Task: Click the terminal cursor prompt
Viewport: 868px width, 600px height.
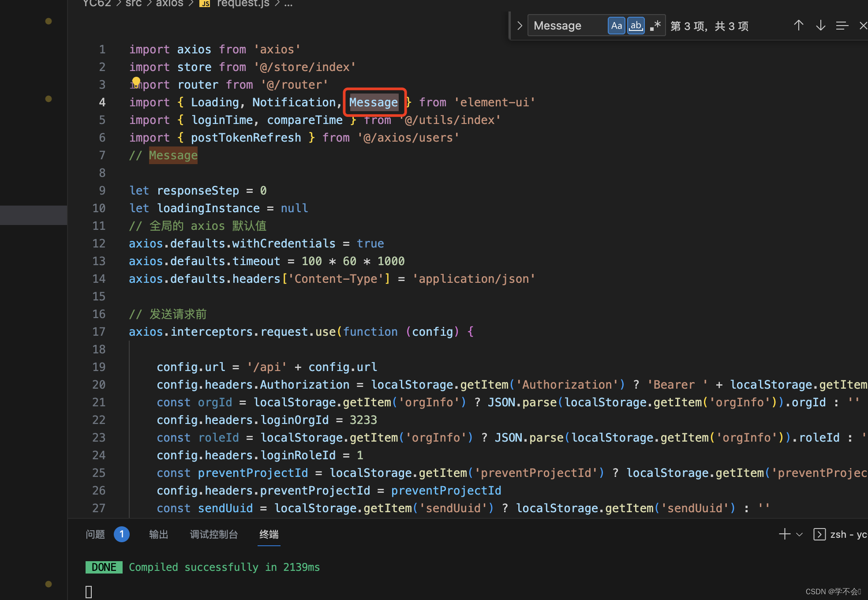Action: pyautogui.click(x=89, y=592)
